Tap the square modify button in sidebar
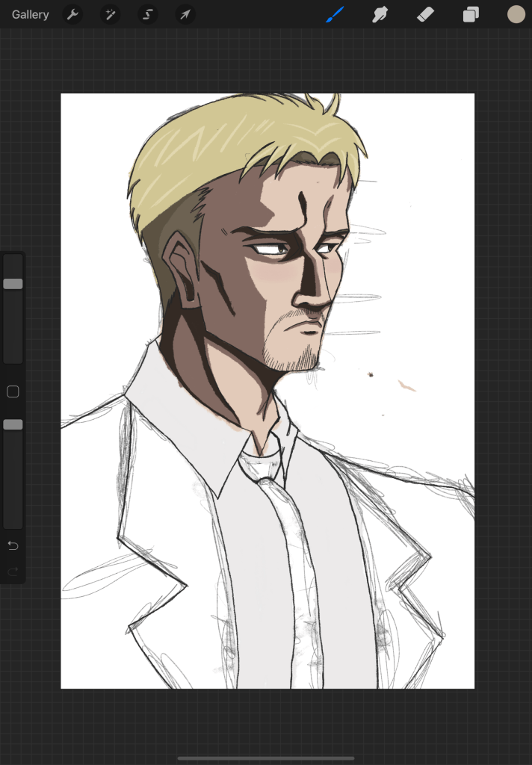The height and width of the screenshot is (765, 532). [13, 391]
